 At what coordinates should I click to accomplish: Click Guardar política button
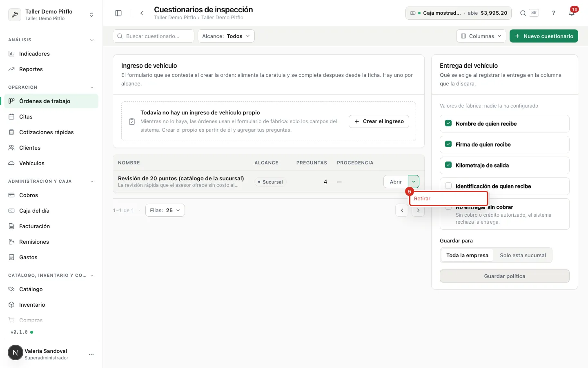505,276
